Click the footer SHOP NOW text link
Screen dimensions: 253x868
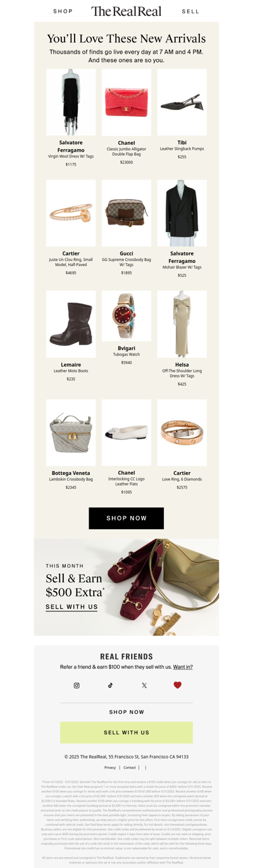coord(126,712)
